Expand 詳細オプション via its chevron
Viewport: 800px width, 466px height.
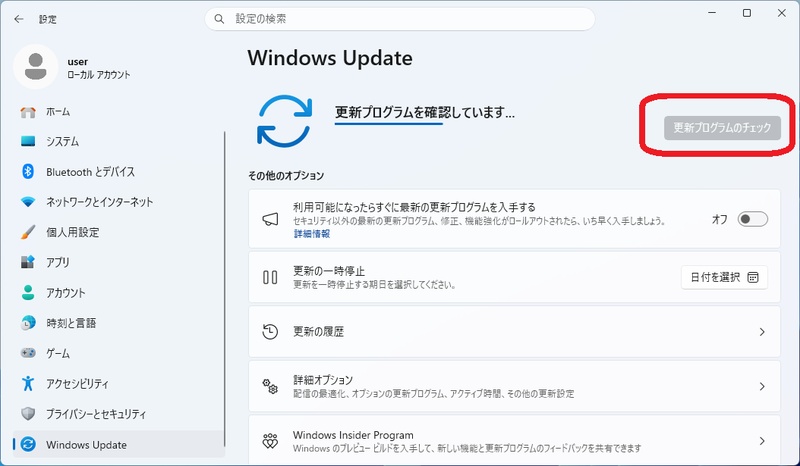tap(762, 386)
